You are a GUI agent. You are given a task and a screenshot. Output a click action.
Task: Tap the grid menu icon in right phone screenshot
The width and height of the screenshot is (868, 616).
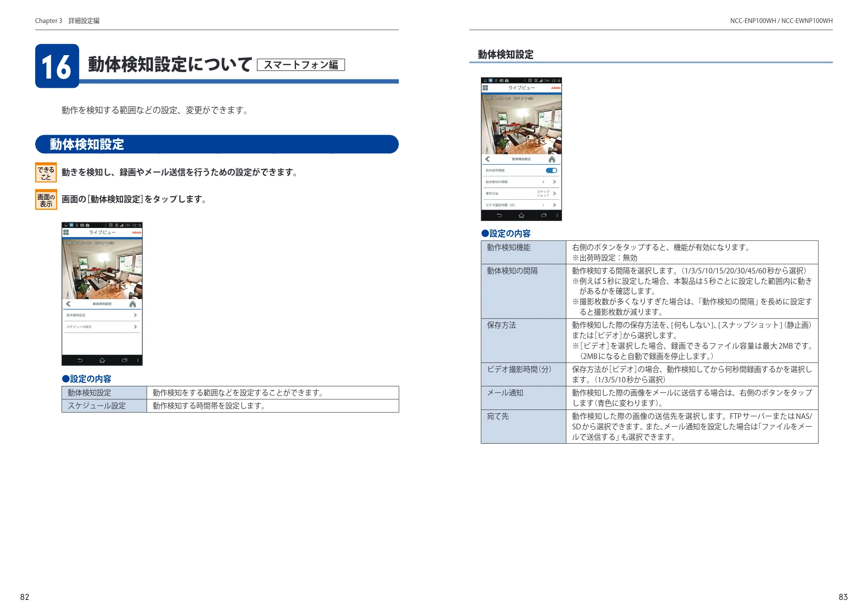[x=485, y=88]
